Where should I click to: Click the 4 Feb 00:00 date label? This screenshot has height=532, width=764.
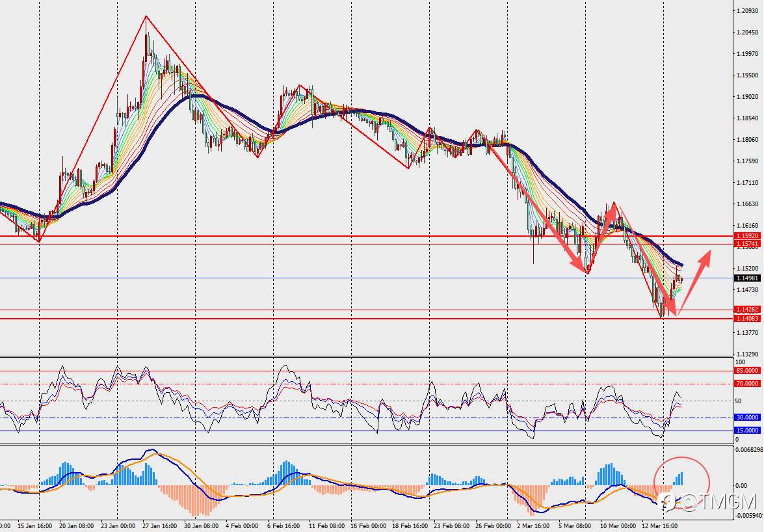coord(242,526)
